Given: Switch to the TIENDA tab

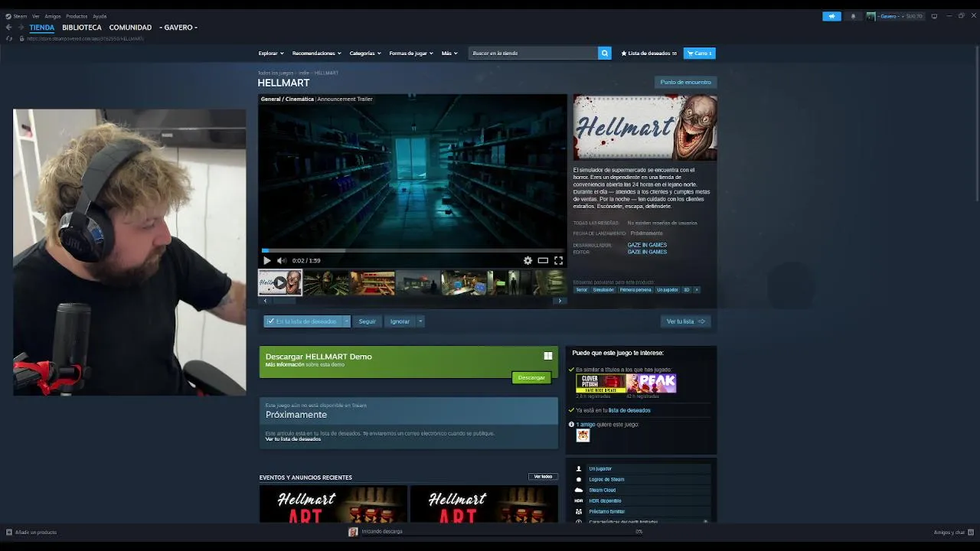Looking at the screenshot, I should click(42, 28).
